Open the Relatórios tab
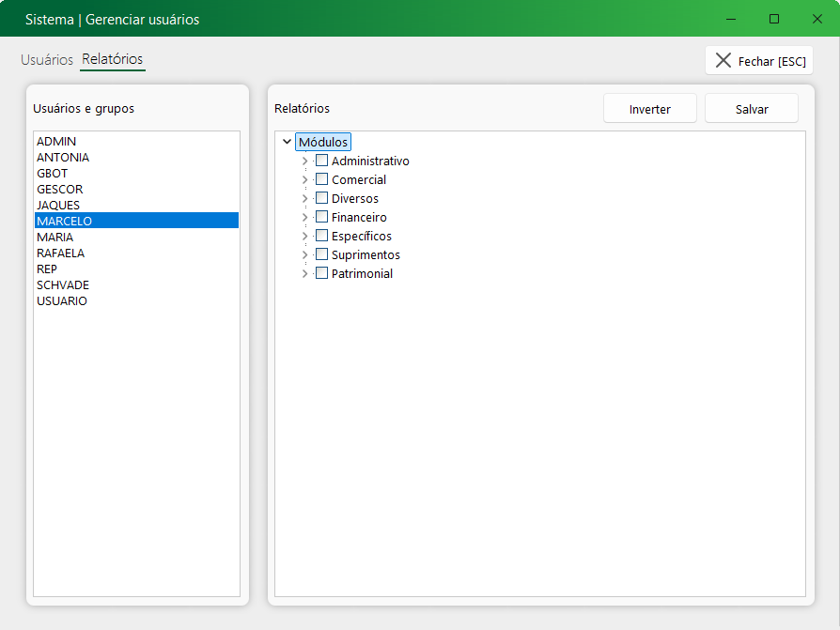Viewport: 840px width, 630px height. point(113,59)
